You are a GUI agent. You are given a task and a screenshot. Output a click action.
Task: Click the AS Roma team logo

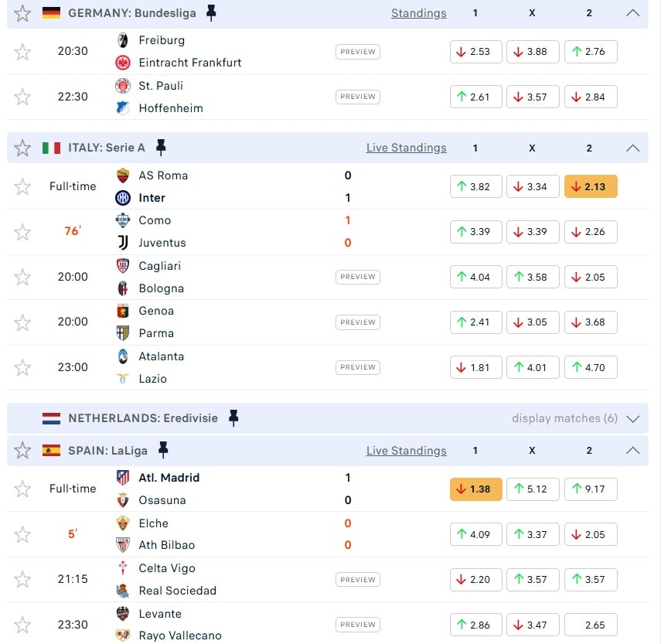(x=123, y=175)
